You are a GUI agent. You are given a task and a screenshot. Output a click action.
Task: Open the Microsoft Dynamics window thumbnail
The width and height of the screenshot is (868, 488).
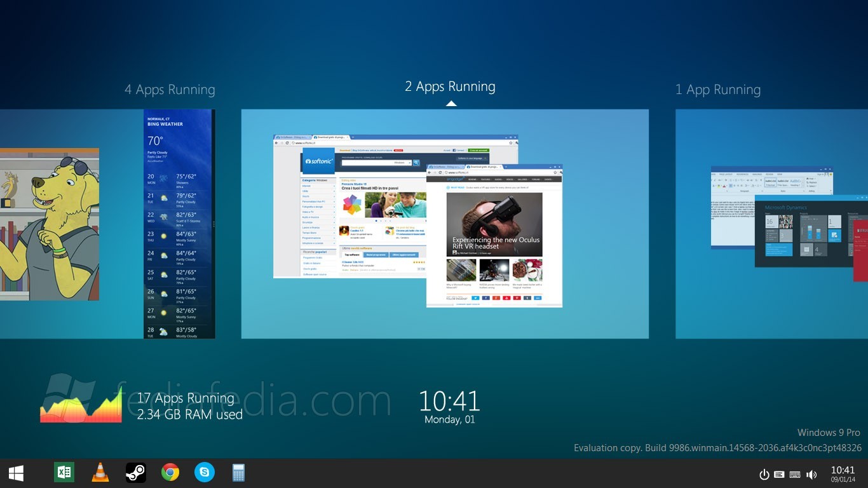[801, 232]
